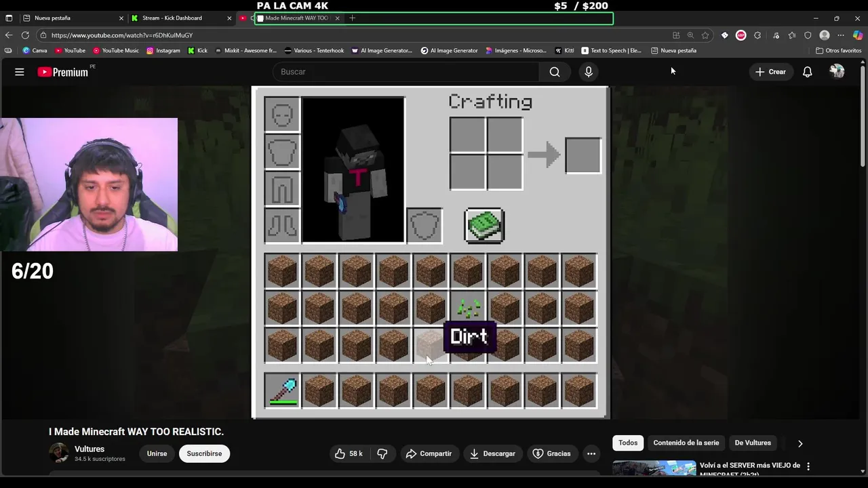Click the Crear button

770,72
